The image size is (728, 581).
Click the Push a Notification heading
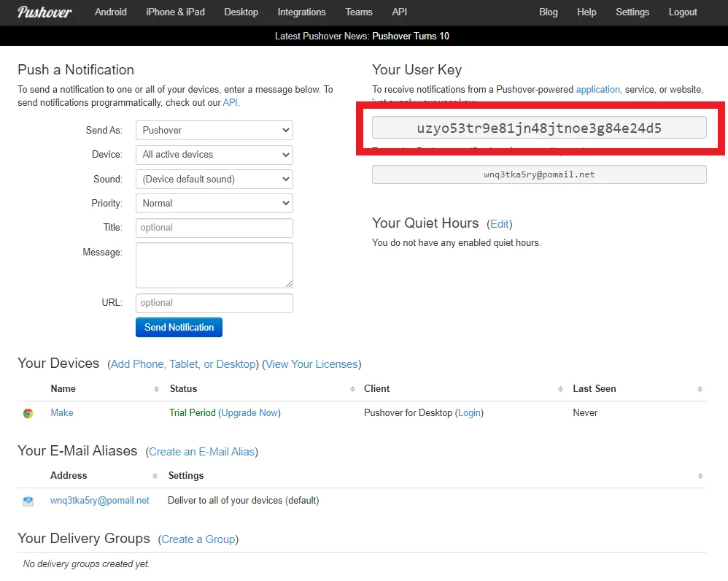(x=76, y=69)
